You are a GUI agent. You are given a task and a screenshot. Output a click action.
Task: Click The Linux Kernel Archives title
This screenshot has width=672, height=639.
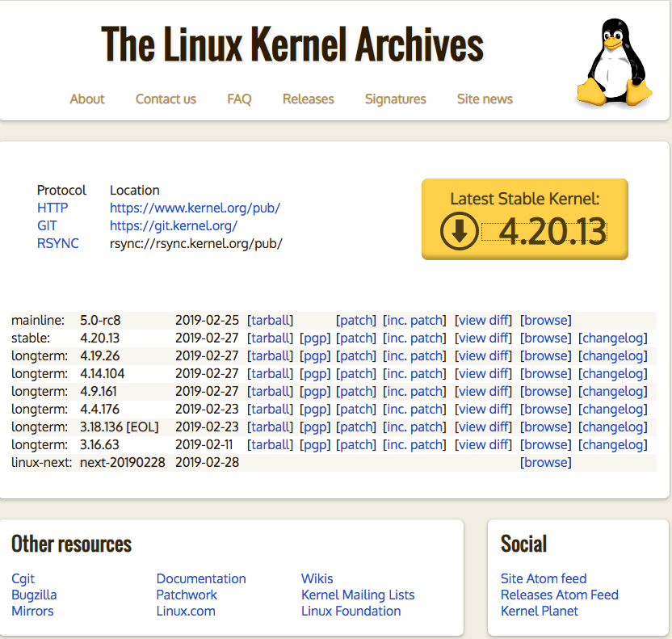coord(292,44)
